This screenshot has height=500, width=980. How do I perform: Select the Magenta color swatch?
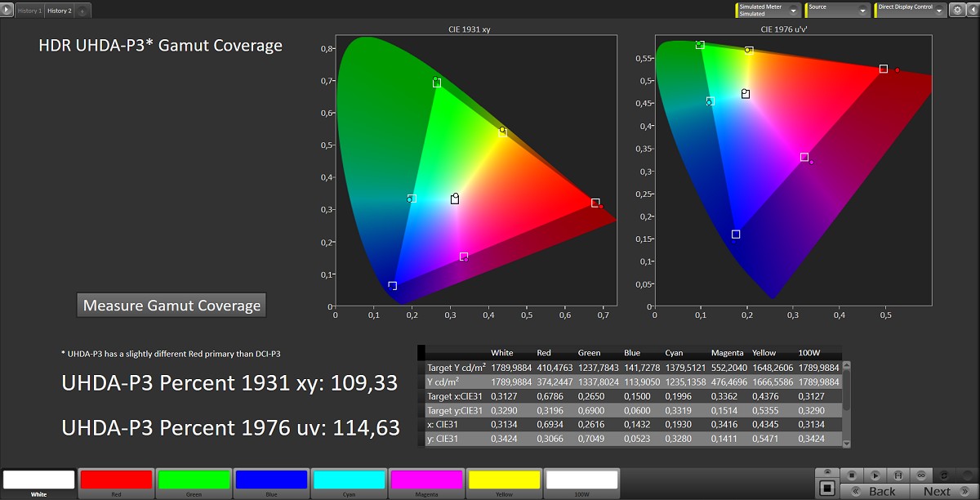(x=426, y=483)
